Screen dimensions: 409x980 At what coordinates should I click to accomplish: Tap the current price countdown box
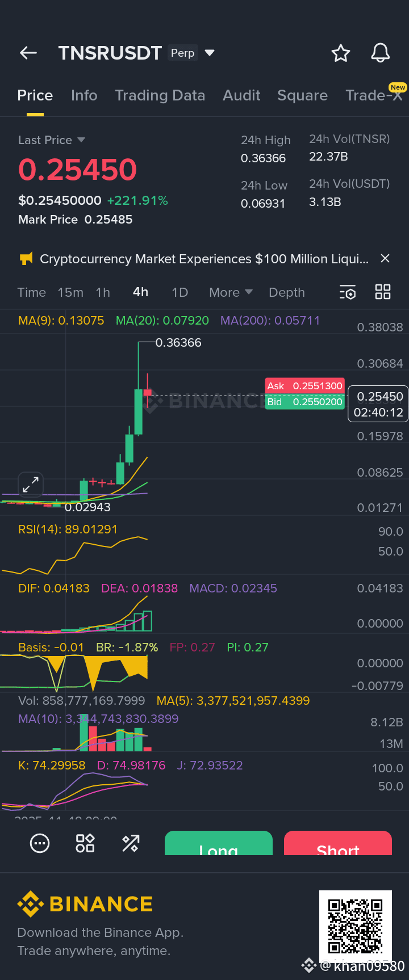coord(378,405)
